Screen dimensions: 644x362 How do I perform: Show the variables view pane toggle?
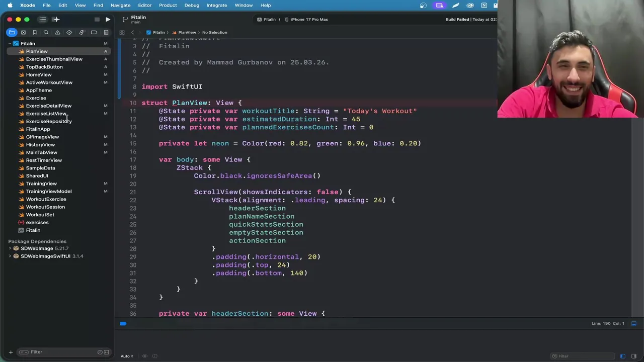pos(622,356)
